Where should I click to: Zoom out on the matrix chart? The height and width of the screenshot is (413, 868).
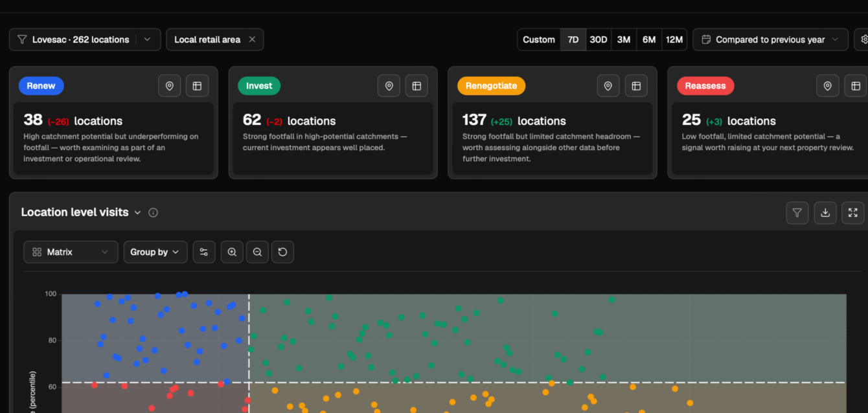257,252
